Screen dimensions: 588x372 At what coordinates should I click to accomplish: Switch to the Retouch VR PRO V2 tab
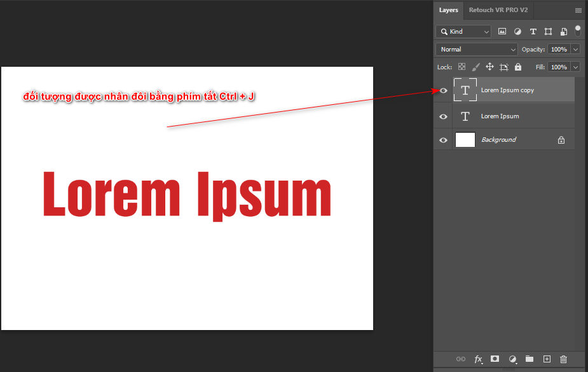pos(499,10)
